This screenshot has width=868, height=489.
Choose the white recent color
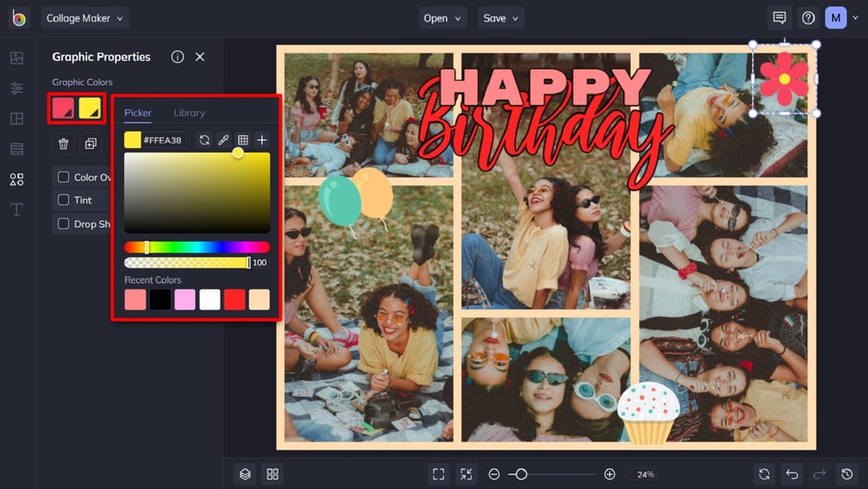[x=210, y=300]
